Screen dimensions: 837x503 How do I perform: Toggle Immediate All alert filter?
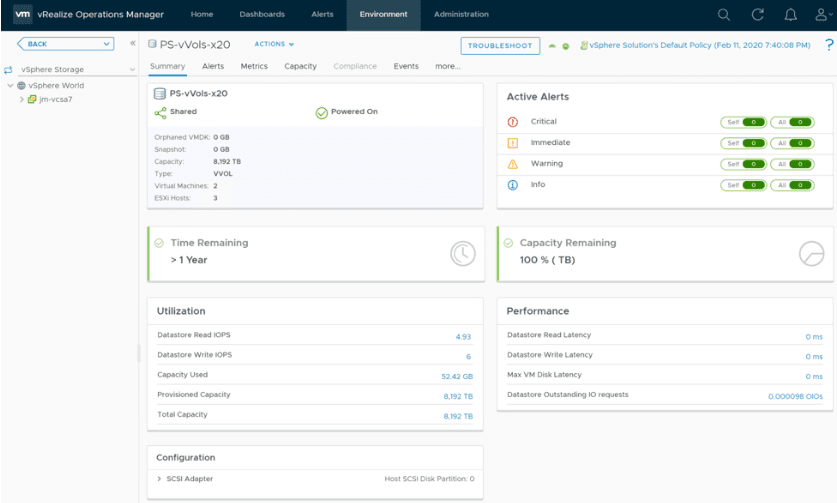click(x=792, y=143)
